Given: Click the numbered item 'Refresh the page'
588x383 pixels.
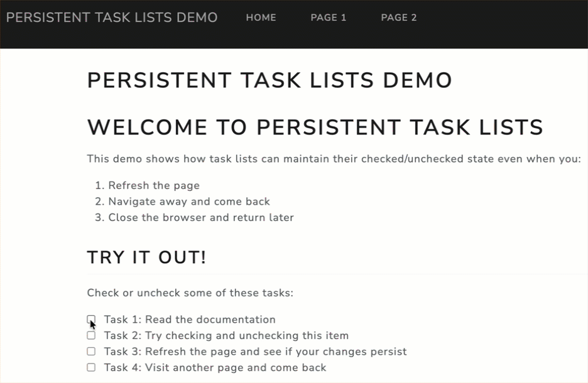Looking at the screenshot, I should [153, 185].
